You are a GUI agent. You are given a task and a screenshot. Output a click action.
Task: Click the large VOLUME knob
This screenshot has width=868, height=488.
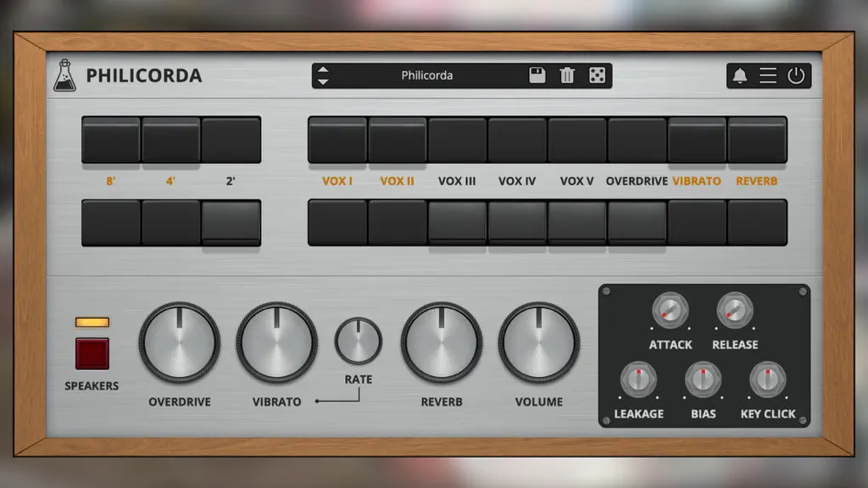(538, 342)
